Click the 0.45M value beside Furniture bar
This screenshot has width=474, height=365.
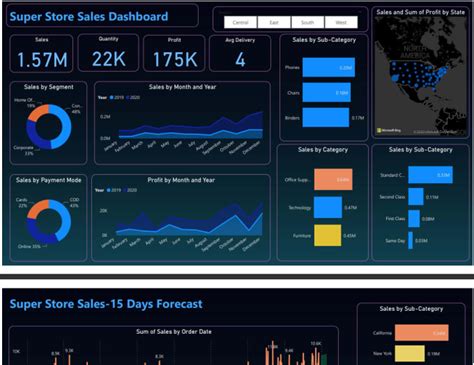349,236
